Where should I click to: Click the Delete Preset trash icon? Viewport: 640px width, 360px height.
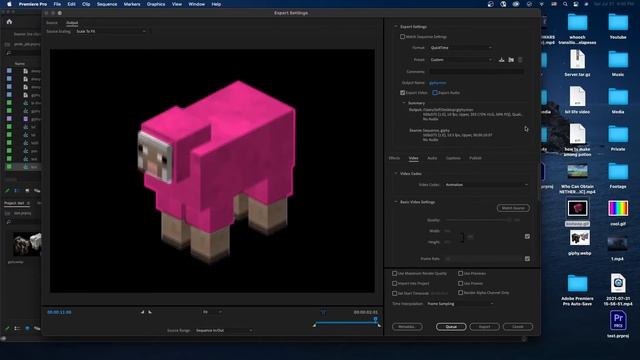pos(520,60)
